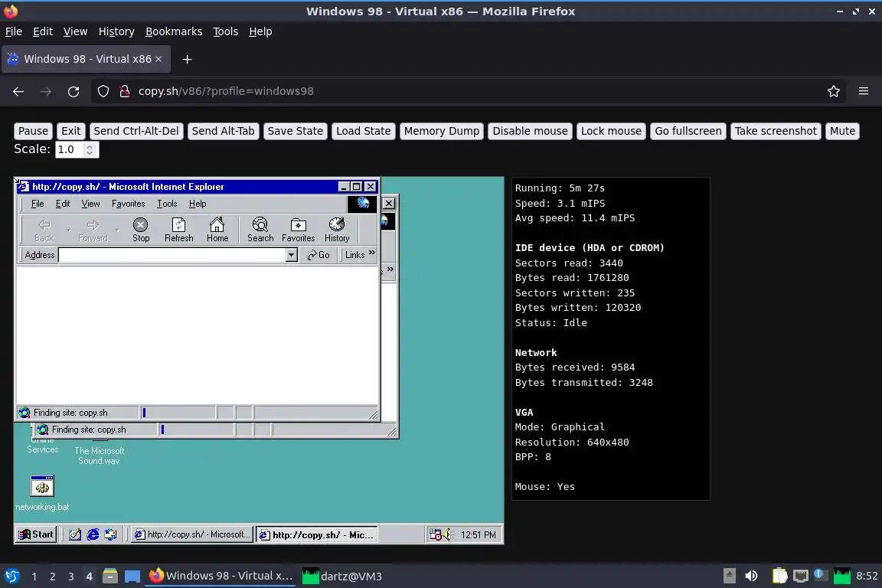This screenshot has height=588, width=882.
Task: Open IE Help menu
Action: (x=198, y=204)
